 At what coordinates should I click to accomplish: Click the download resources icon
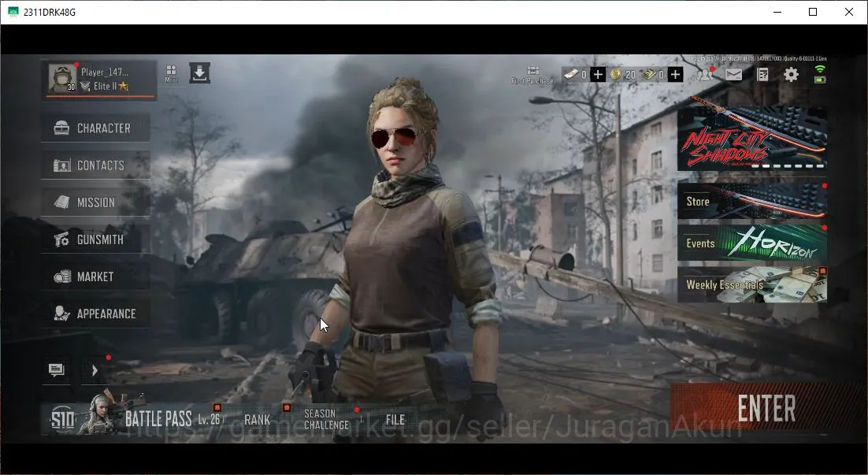(199, 73)
